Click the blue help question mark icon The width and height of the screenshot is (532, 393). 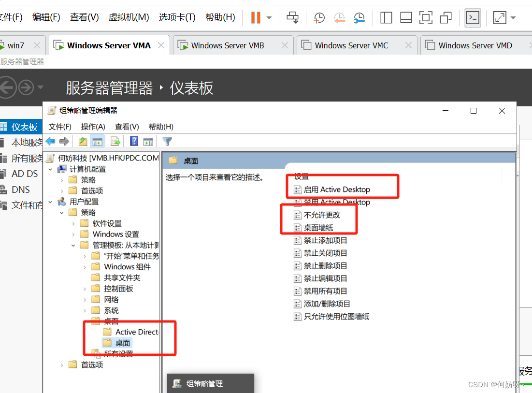point(134,142)
